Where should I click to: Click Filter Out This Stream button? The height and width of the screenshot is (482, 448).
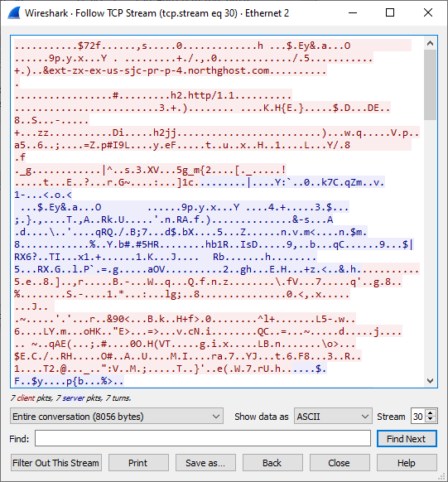coord(56,463)
